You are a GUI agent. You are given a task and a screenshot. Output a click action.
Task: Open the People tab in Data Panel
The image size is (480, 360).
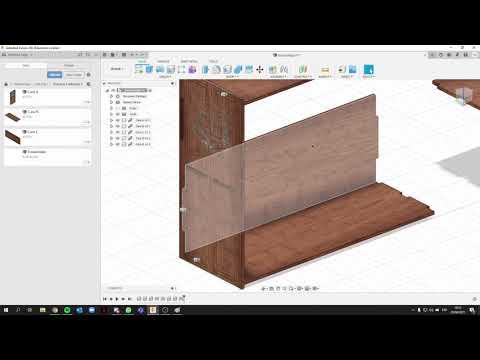[69, 65]
